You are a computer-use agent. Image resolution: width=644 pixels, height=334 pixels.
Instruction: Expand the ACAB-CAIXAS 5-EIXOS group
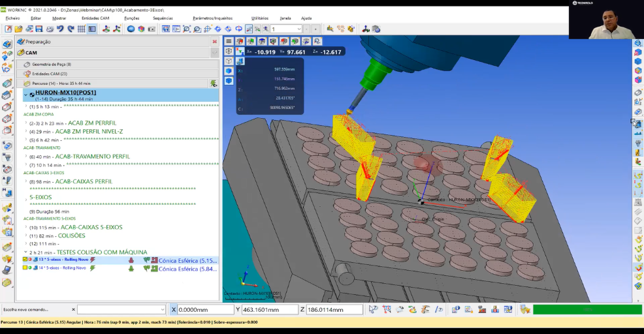25,227
